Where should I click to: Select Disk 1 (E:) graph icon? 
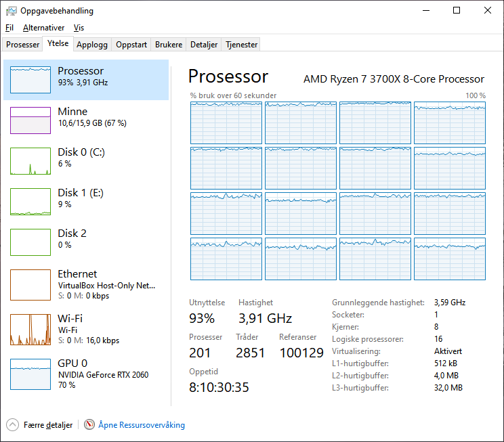coord(30,202)
